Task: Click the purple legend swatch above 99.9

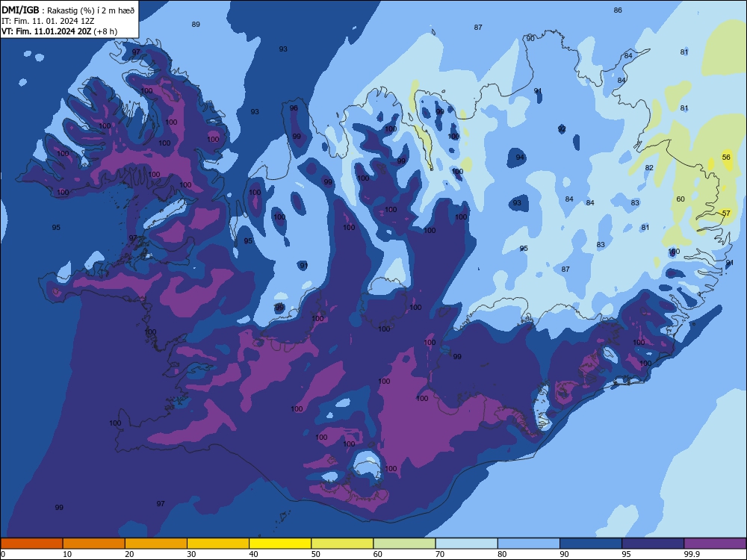Action: point(715,544)
